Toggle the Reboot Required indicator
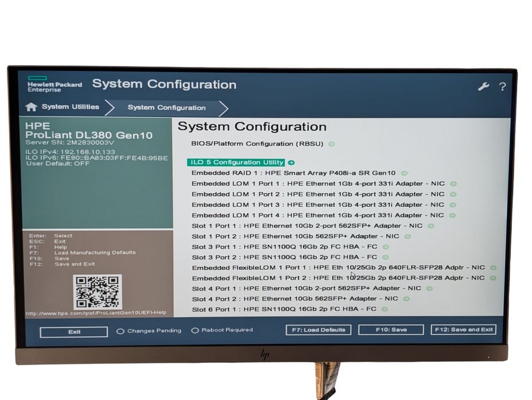 pyautogui.click(x=195, y=330)
